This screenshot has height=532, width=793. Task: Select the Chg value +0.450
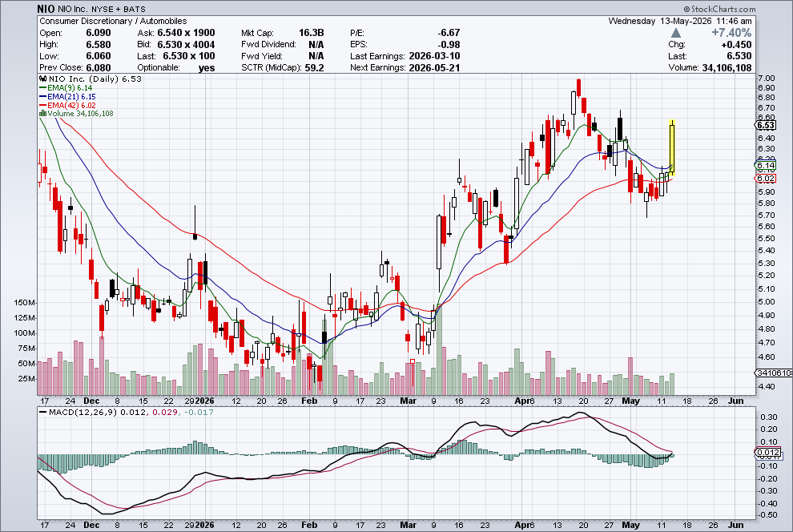pos(736,45)
